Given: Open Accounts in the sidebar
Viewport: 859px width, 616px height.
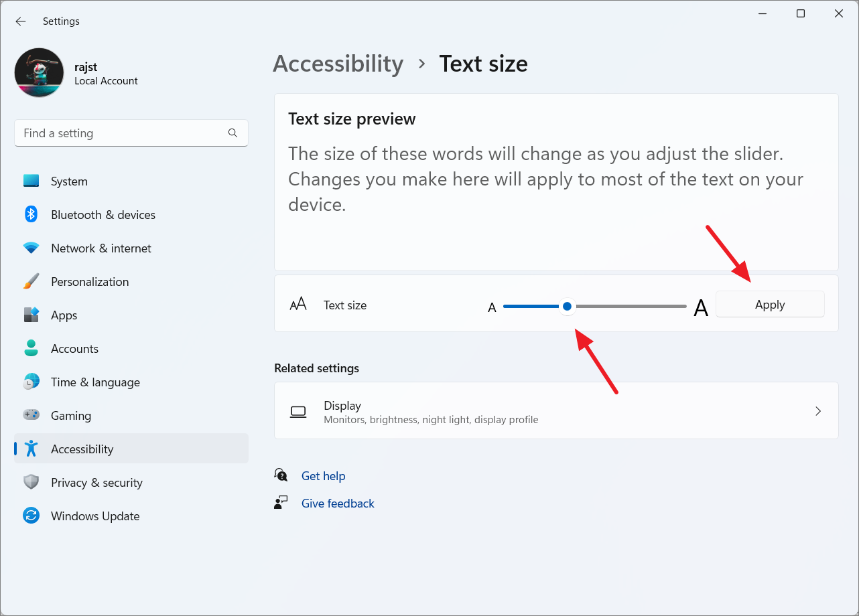Looking at the screenshot, I should 74,349.
